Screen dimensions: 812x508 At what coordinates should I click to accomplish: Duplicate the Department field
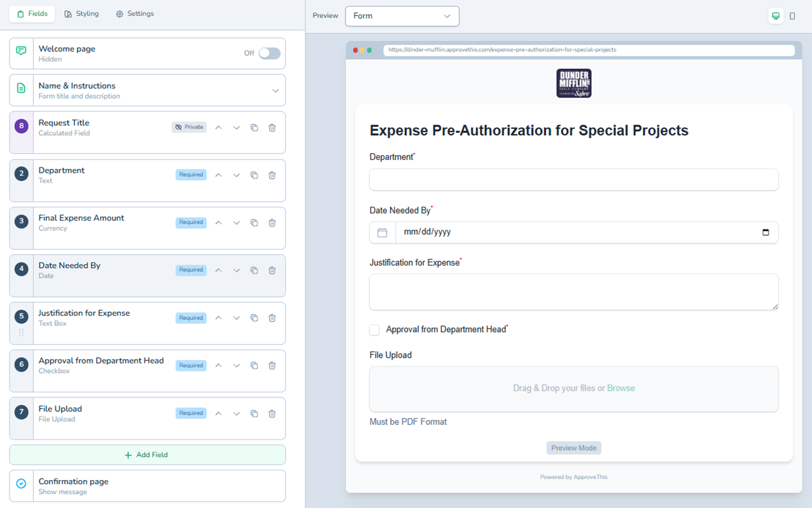(254, 175)
